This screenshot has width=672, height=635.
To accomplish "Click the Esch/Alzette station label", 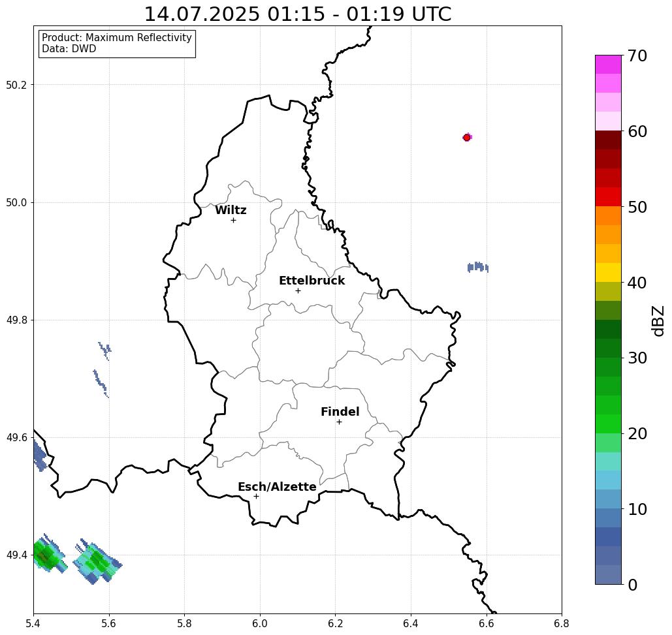I will [277, 487].
